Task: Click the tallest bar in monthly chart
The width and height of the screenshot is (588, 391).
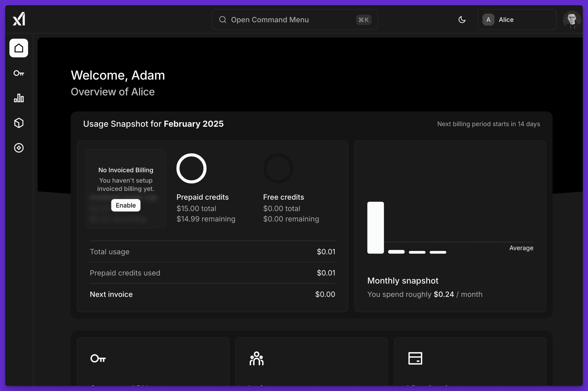Action: pyautogui.click(x=375, y=228)
